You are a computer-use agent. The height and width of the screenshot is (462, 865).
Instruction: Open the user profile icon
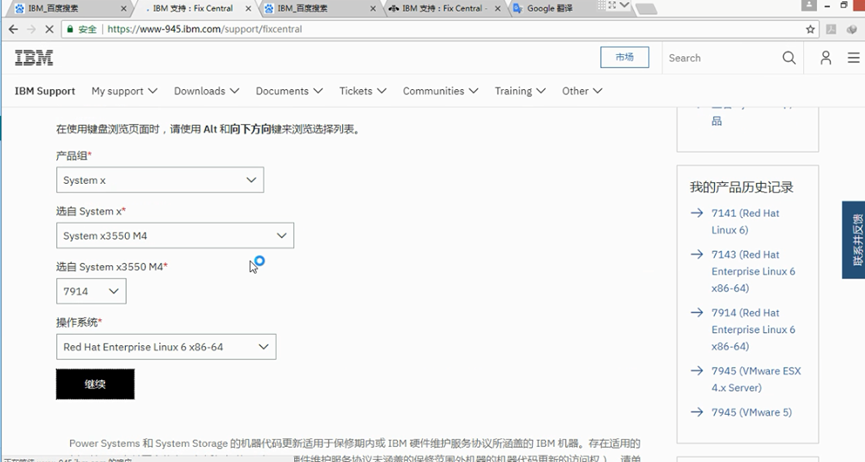pyautogui.click(x=825, y=57)
